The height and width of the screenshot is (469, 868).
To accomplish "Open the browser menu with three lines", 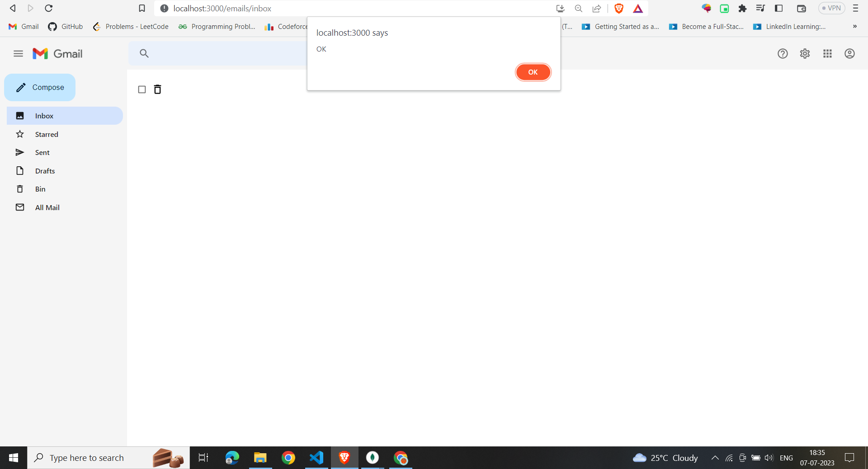I will pos(856,8).
